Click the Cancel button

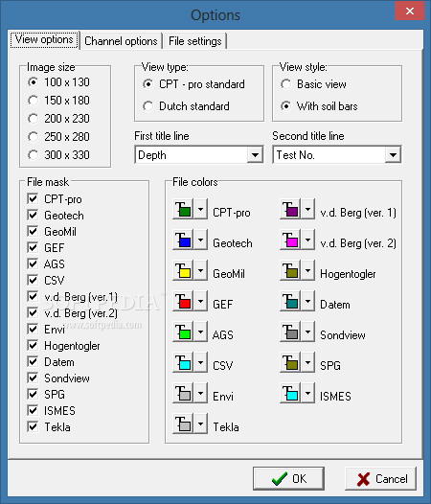381,478
